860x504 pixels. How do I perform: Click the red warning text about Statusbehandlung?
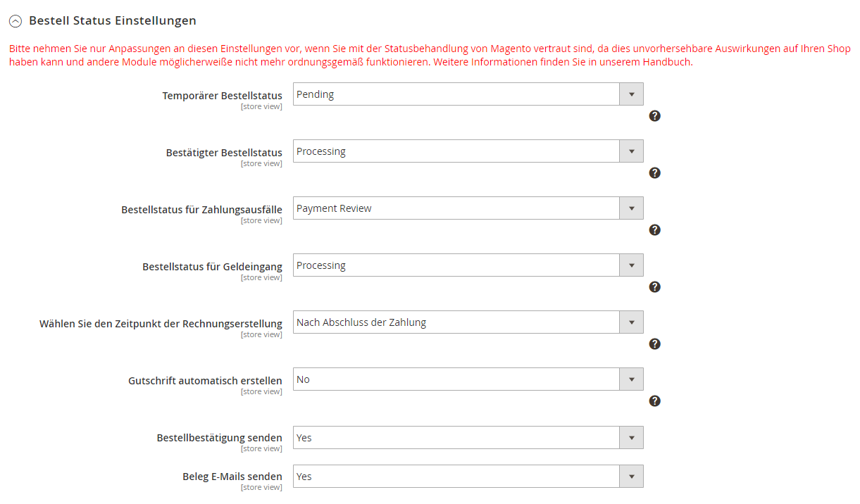coord(430,56)
